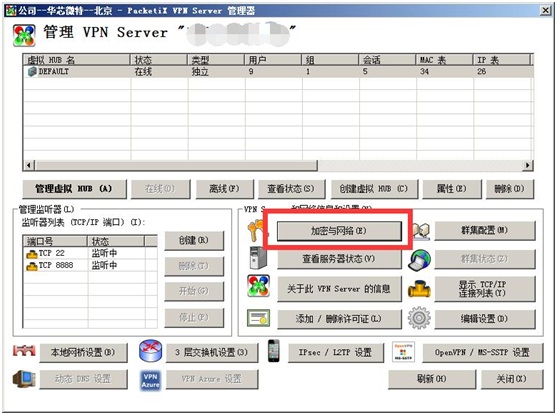Click the keys icon beside 加密与网络
Screen dimensions: 557x415
[x=257, y=231]
